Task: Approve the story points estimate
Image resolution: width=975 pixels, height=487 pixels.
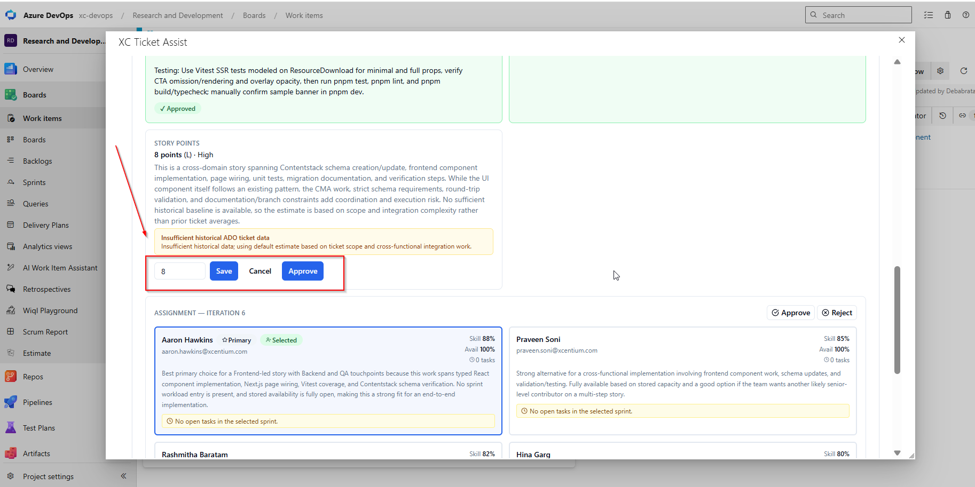Action: pyautogui.click(x=303, y=271)
